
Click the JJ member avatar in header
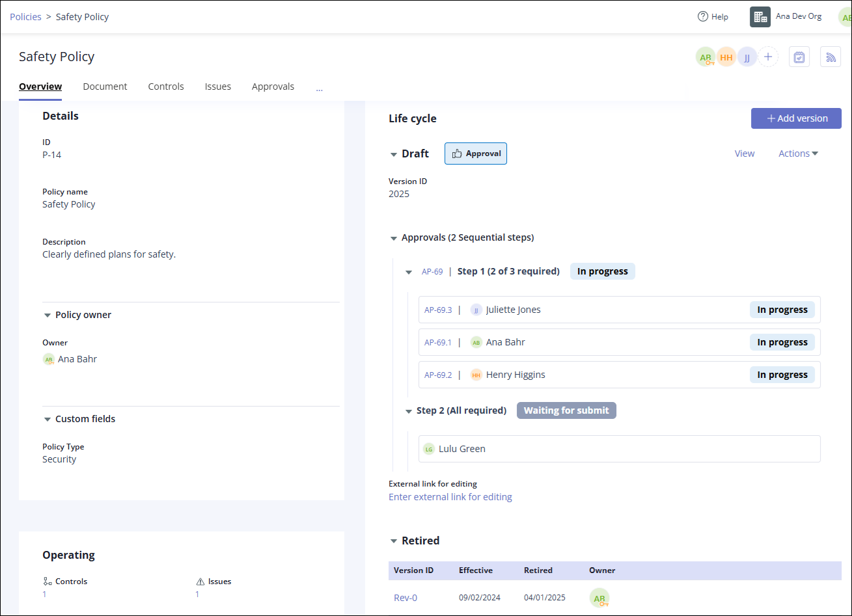pyautogui.click(x=747, y=57)
